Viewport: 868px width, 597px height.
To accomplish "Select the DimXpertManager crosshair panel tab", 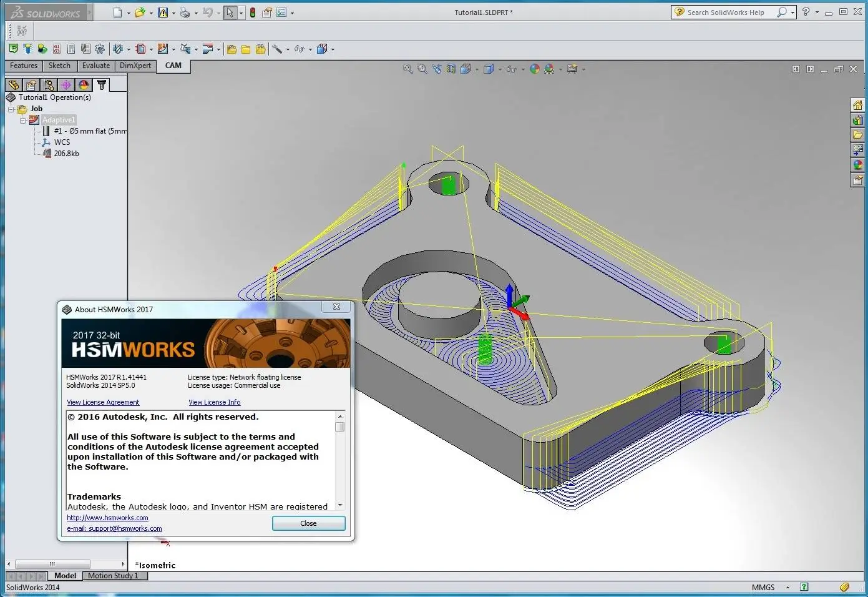I will 66,85.
